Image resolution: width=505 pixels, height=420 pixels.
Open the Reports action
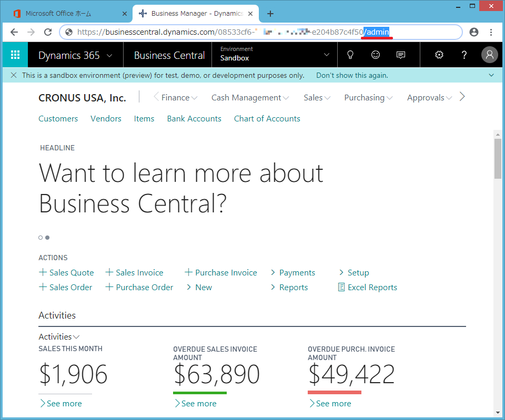289,287
